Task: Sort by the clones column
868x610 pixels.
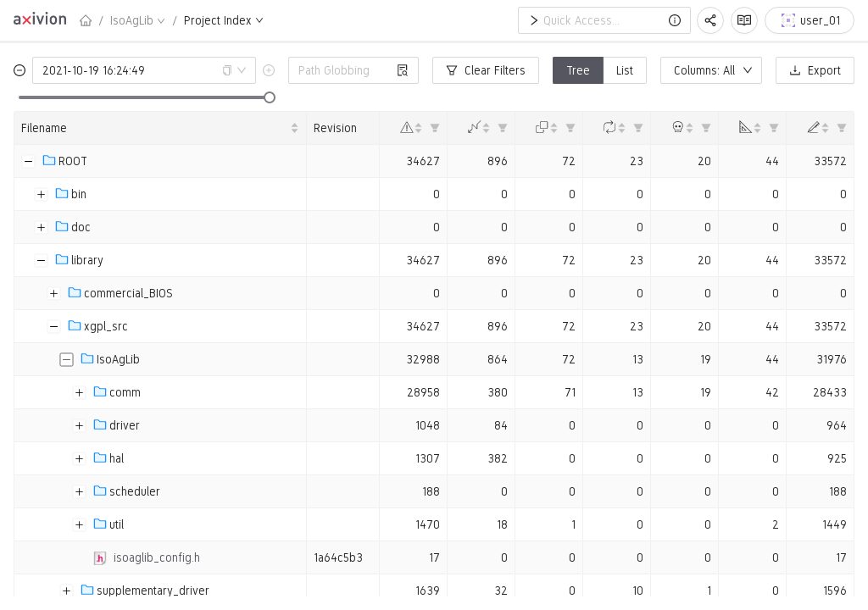Action: [x=554, y=128]
